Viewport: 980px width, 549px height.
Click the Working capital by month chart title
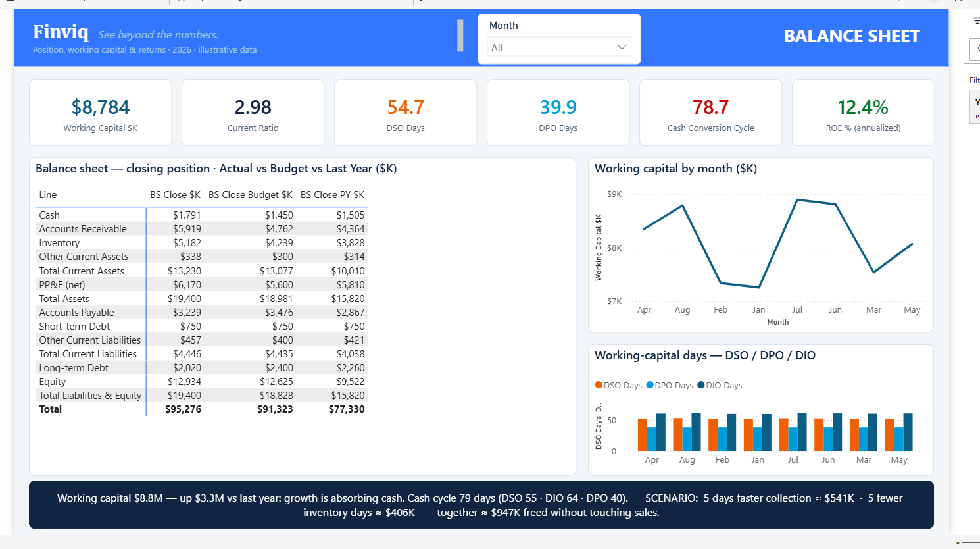click(675, 169)
